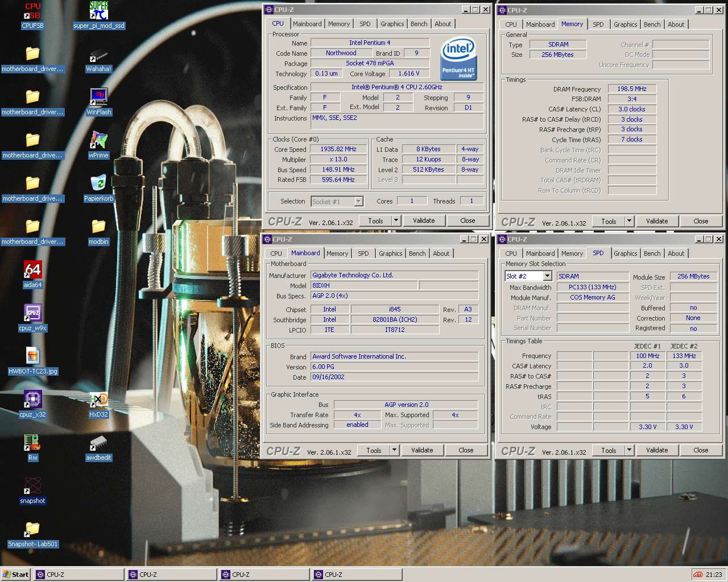Select About tab in Memory window
Viewport: 728px width, 582px height.
676,24
